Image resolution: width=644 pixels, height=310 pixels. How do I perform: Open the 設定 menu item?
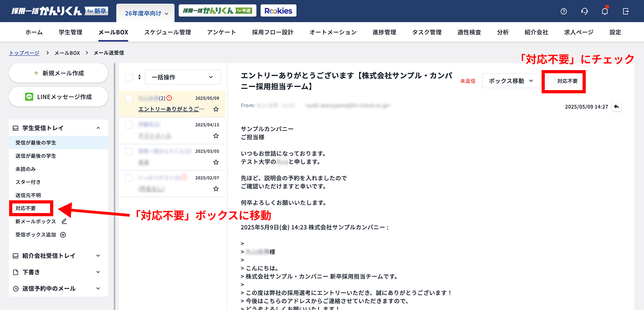pyautogui.click(x=615, y=32)
